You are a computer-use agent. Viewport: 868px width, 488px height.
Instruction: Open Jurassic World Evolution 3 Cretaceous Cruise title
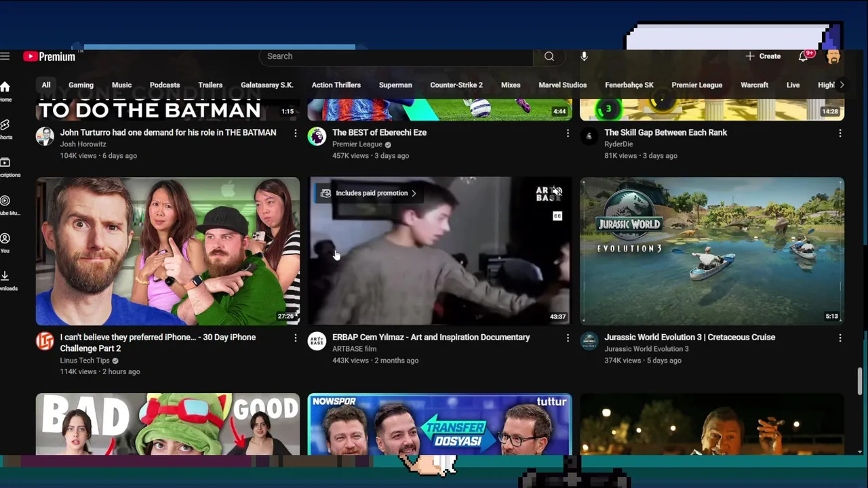tap(690, 337)
